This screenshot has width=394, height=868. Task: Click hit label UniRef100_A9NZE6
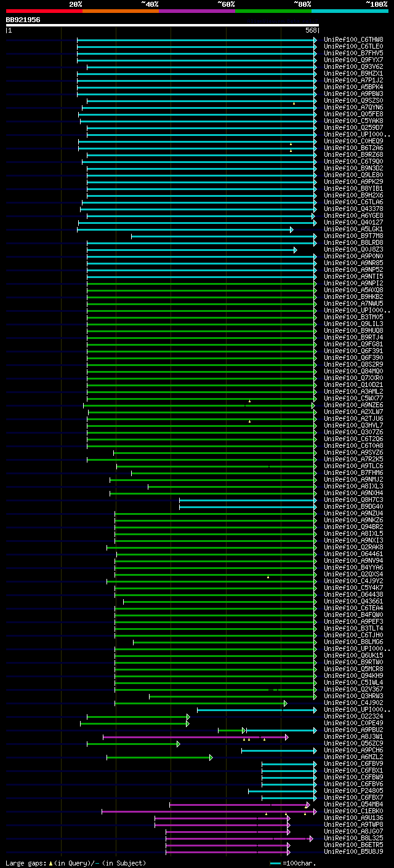pos(353,405)
